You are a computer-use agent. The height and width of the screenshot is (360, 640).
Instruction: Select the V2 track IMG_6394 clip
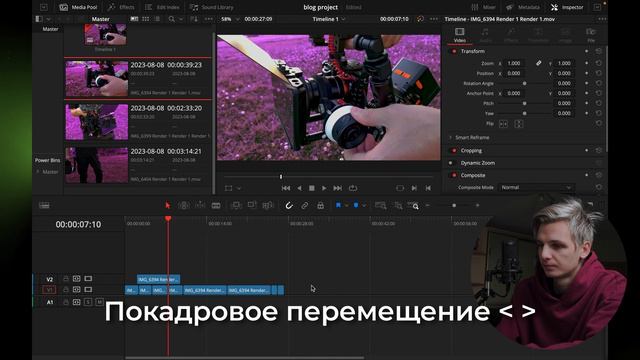click(158, 280)
